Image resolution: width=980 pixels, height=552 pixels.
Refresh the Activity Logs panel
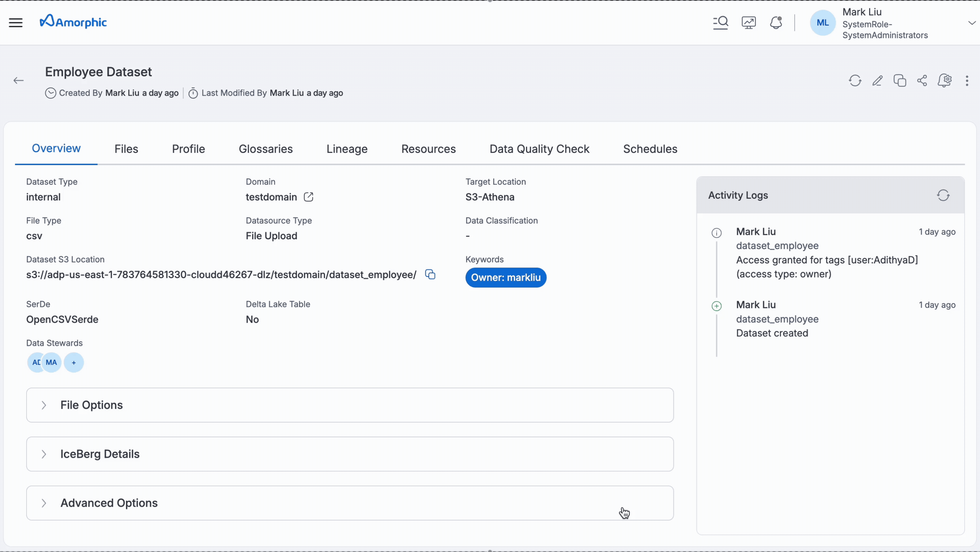(x=944, y=195)
